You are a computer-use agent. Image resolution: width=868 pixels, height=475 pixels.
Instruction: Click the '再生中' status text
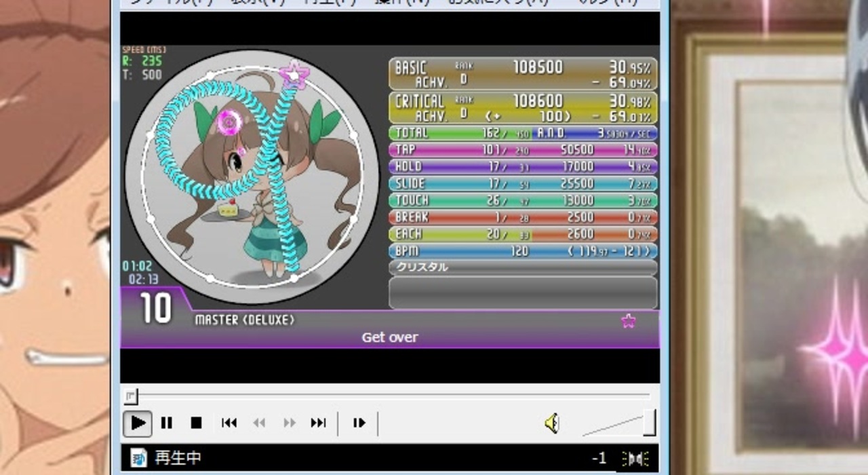(178, 458)
